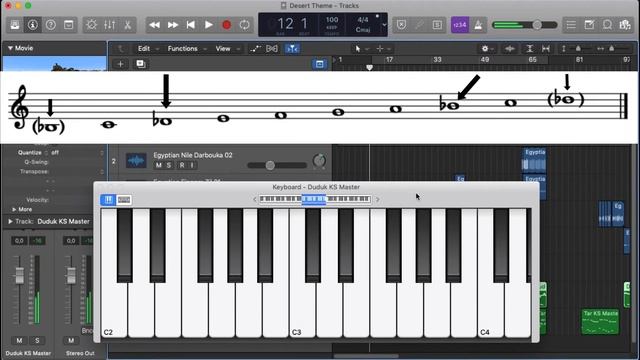Toggle Vertical Auto Zoom

coord(530,49)
